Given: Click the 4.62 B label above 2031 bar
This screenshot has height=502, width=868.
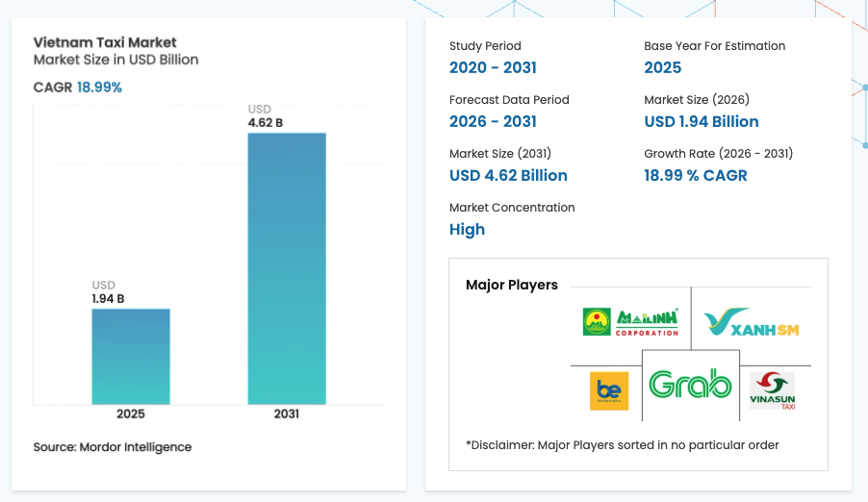Looking at the screenshot, I should coord(266,122).
